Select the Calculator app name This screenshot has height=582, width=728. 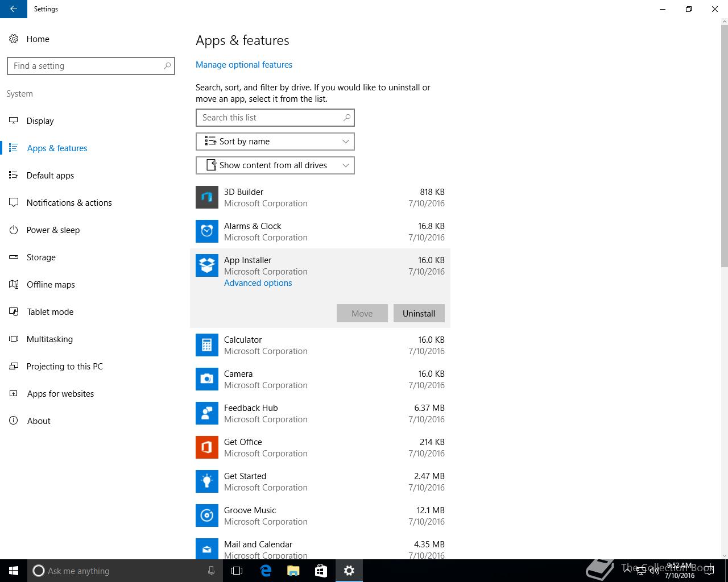pos(243,340)
